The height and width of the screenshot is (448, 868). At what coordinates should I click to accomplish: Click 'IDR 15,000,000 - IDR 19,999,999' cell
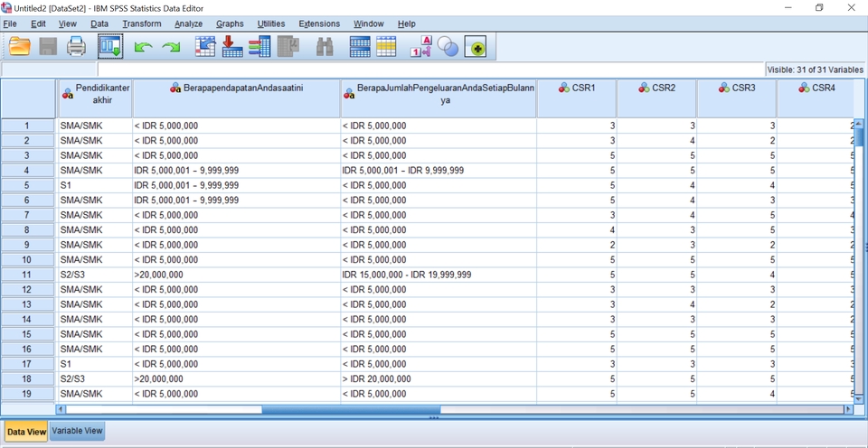point(439,275)
